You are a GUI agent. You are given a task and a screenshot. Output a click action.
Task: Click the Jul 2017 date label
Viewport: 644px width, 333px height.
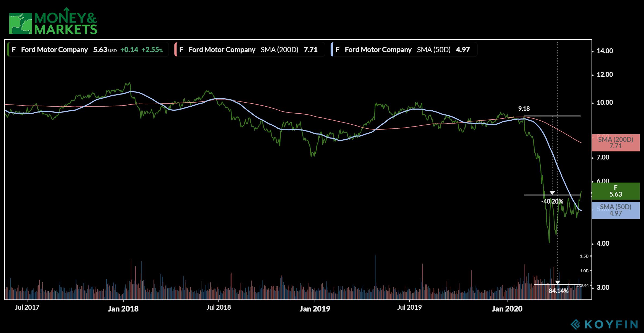(27, 307)
